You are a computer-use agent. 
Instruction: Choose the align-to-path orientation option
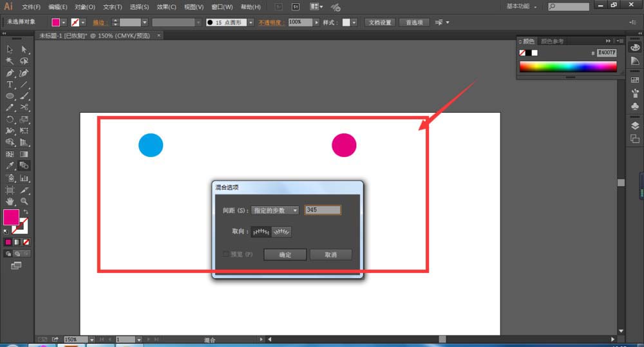pyautogui.click(x=281, y=231)
